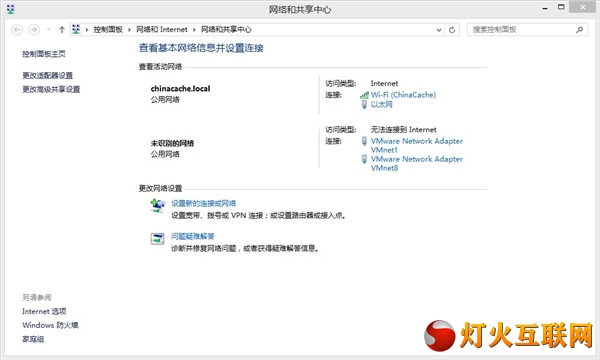600x360 pixels.
Task: Click chinacache.local network name
Action: [x=180, y=89]
